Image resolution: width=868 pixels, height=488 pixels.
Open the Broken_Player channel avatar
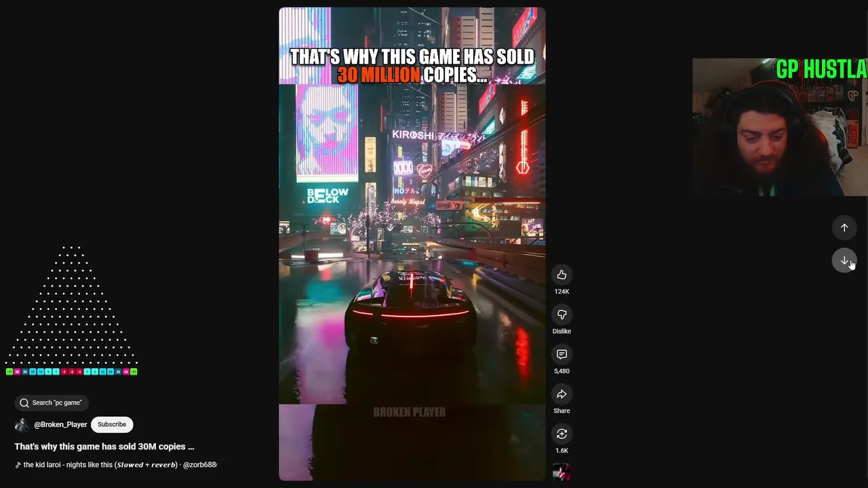(x=22, y=425)
